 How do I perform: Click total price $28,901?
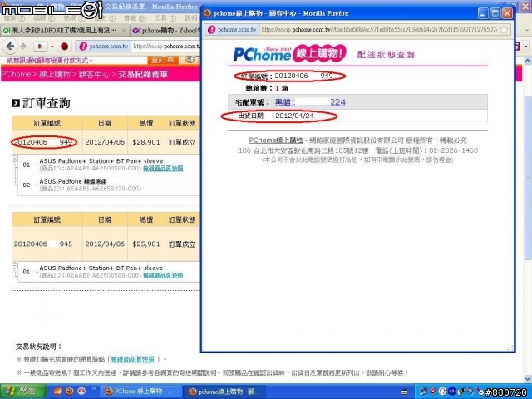tap(146, 142)
